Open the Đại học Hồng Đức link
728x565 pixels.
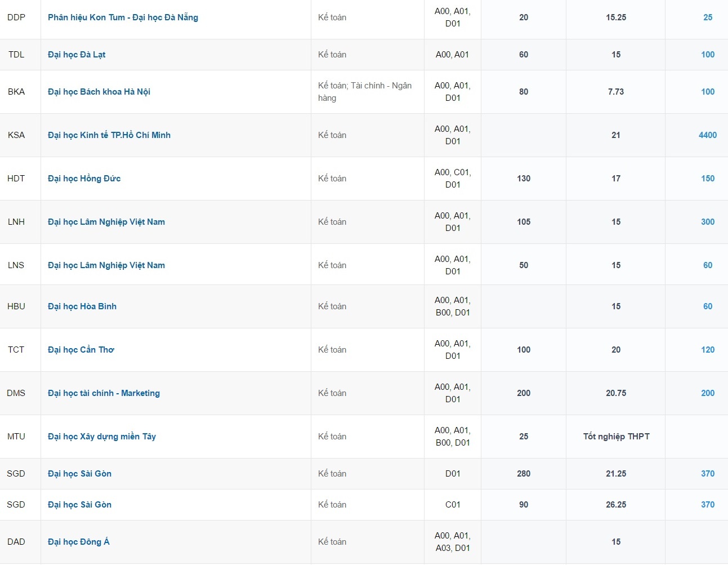tap(84, 179)
